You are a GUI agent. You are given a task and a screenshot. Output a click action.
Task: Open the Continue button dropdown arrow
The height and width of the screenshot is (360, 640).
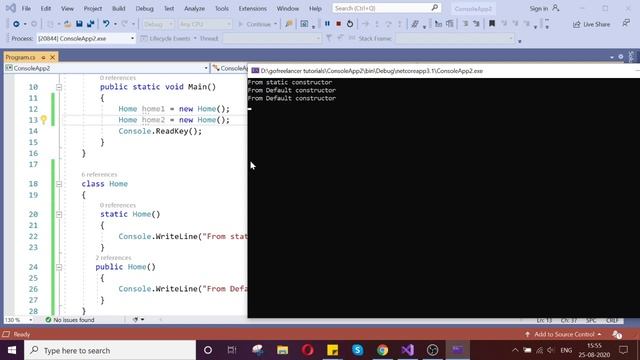coord(276,24)
